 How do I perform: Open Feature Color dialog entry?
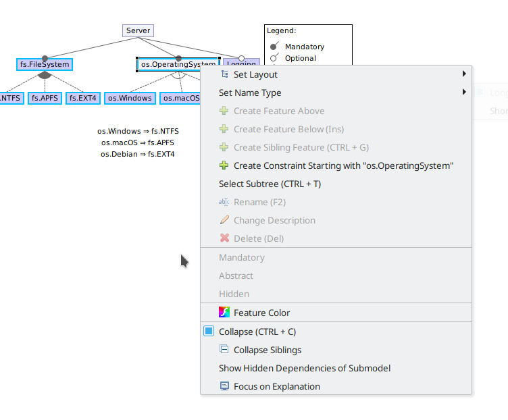336,313
